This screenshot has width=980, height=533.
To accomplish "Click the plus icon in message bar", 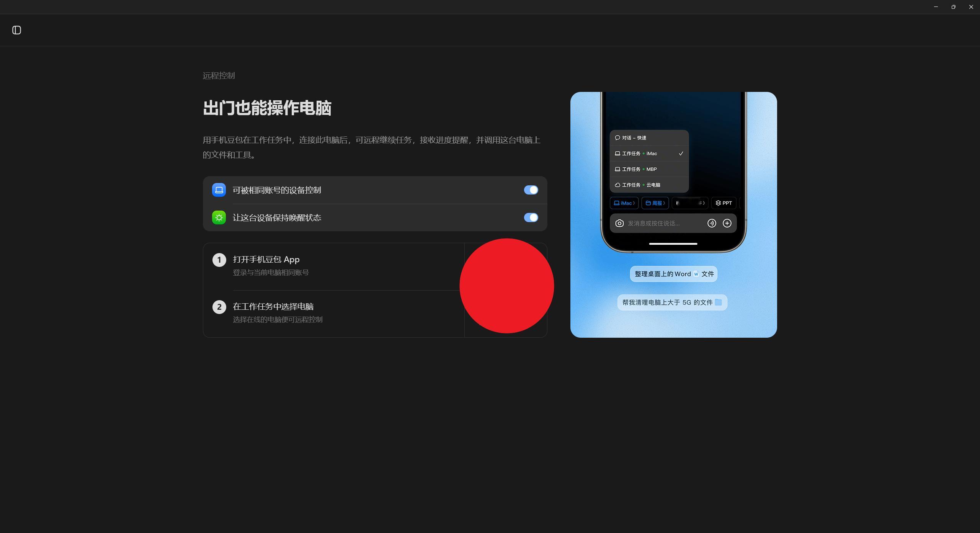I will (727, 223).
